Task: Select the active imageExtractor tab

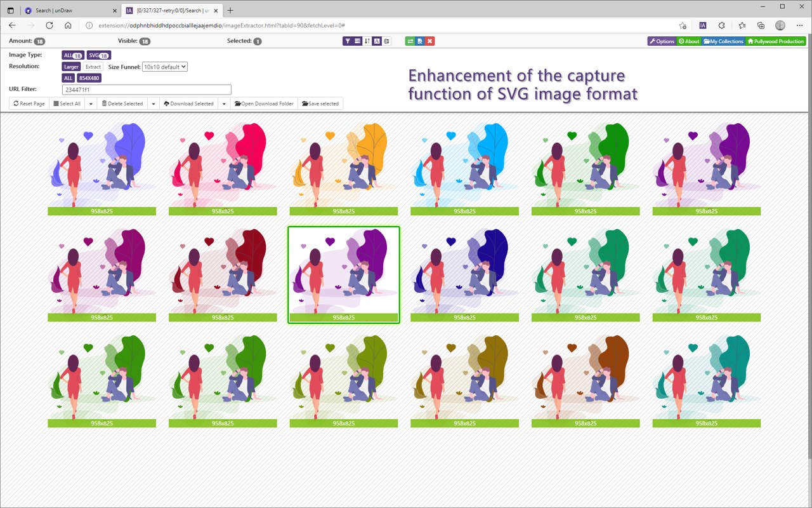Action: (171, 10)
